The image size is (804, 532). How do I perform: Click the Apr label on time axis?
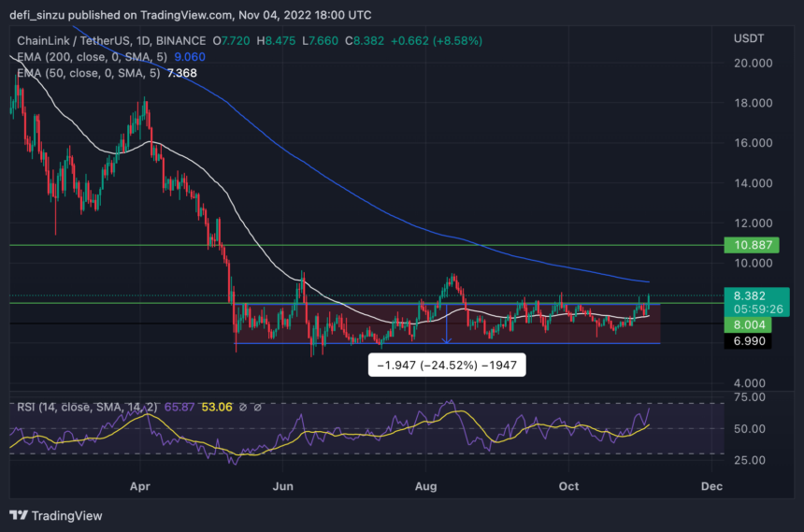point(140,486)
